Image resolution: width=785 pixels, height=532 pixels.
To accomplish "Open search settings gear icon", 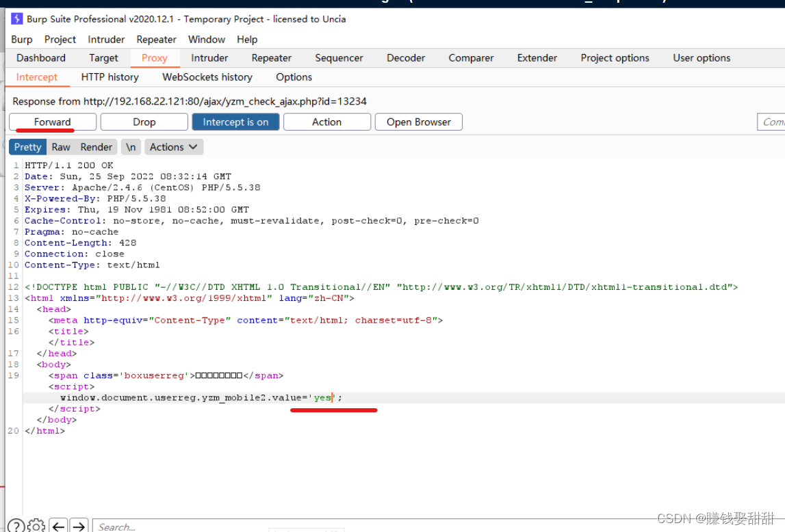I will click(x=36, y=526).
